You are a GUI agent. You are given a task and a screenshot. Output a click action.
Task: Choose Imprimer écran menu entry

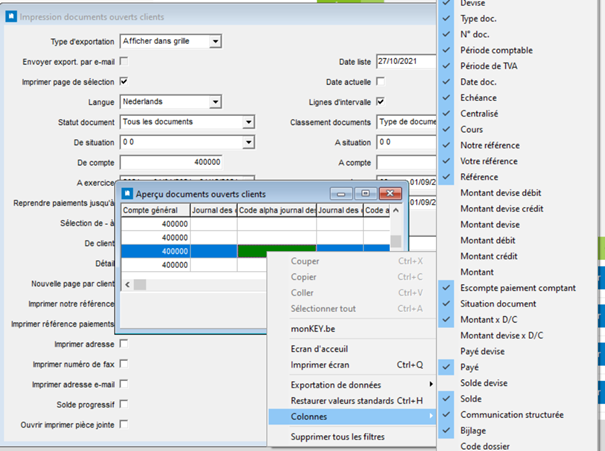point(352,365)
